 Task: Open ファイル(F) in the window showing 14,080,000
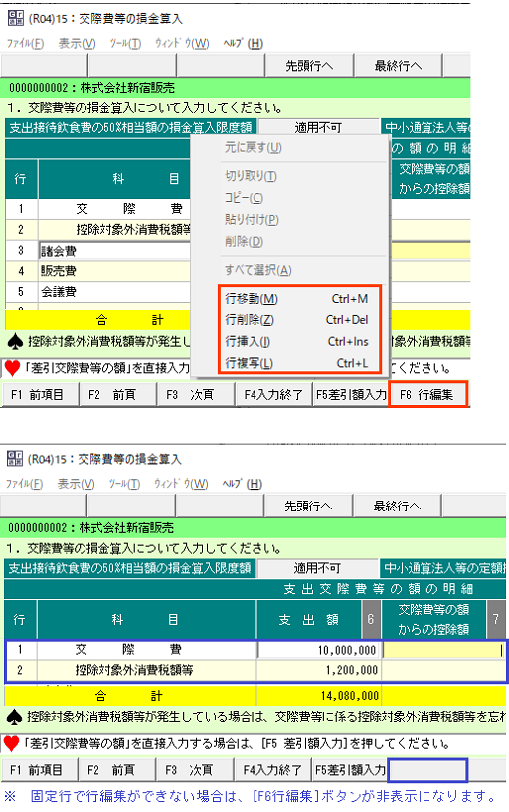24,484
